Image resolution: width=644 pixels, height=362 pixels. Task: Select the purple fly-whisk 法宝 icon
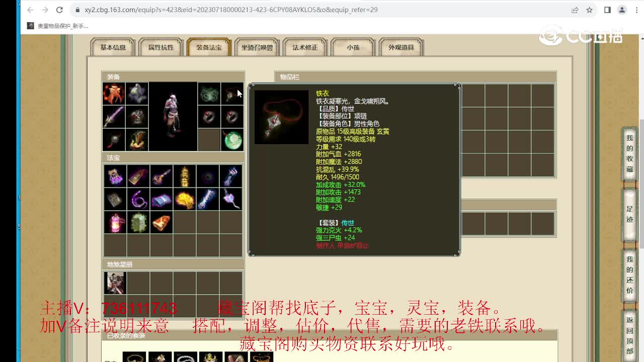pyautogui.click(x=231, y=199)
